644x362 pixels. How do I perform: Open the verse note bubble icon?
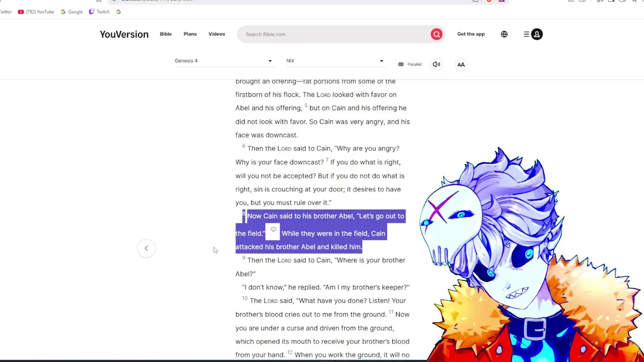(273, 230)
